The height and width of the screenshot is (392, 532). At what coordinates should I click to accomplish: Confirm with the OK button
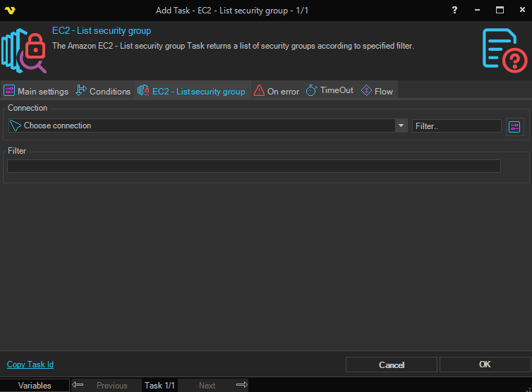484,365
